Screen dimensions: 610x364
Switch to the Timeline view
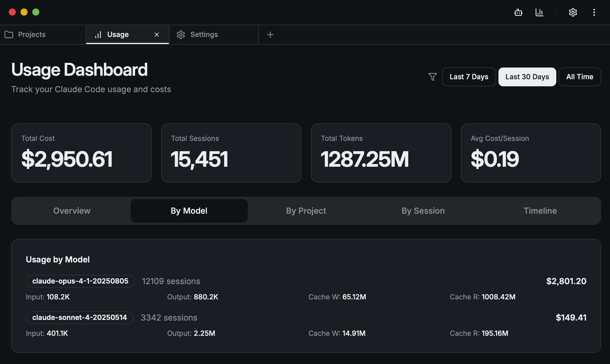pos(540,210)
